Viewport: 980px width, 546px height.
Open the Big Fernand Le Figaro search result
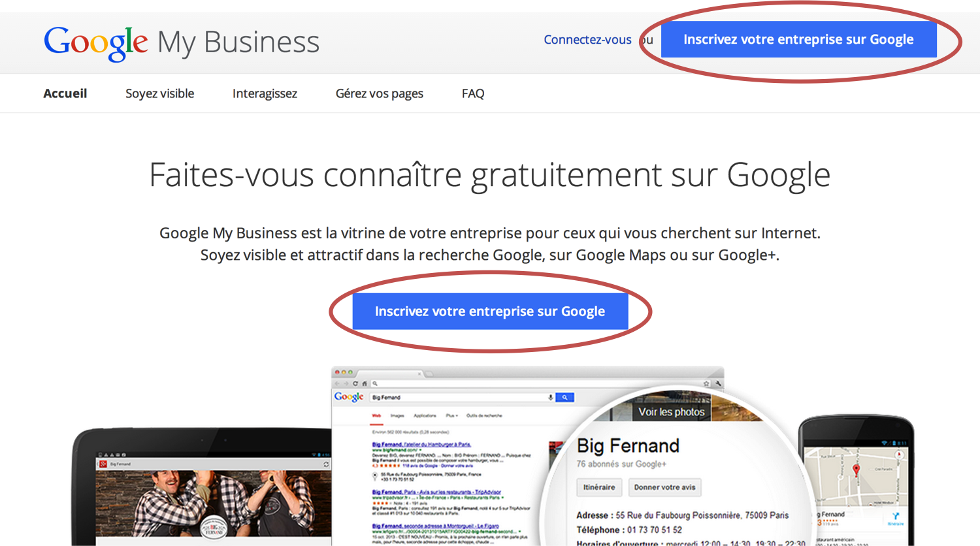click(436, 526)
